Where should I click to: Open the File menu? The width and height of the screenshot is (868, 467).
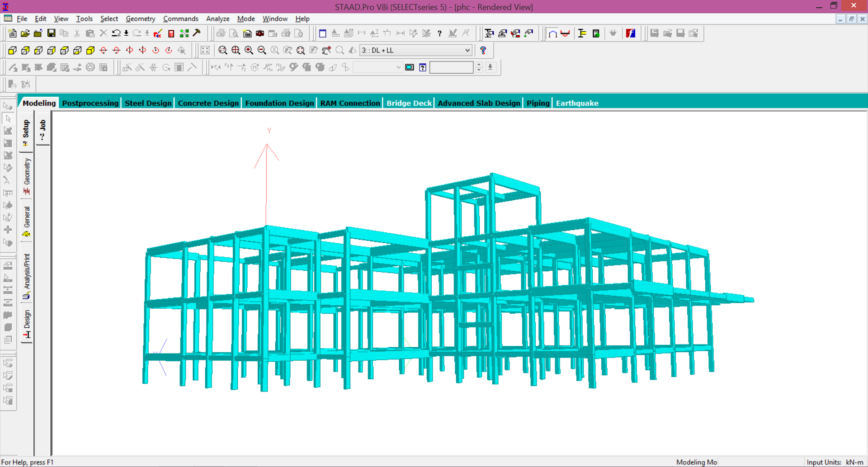pos(22,19)
